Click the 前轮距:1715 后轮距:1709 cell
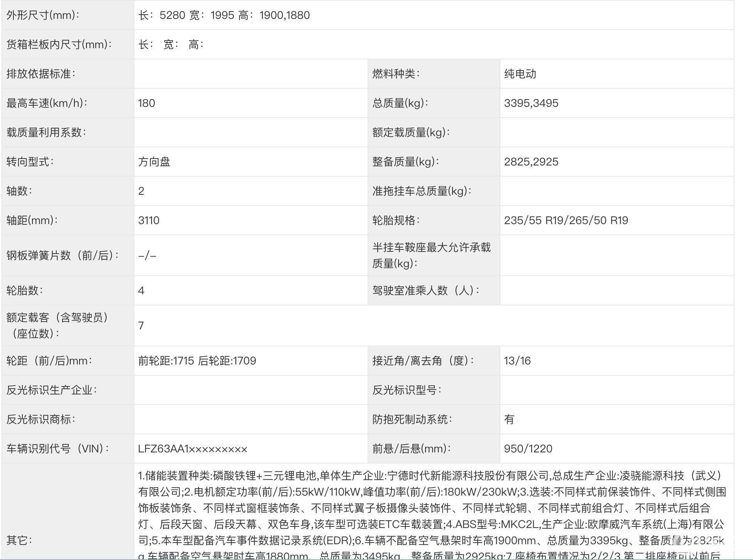Screen dimensions: 753x560 point(197,361)
